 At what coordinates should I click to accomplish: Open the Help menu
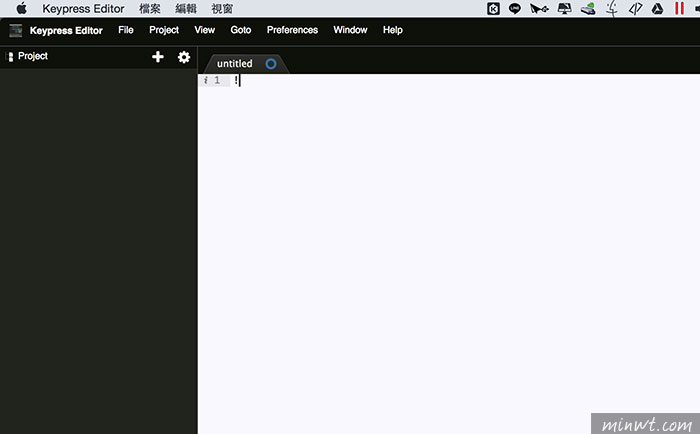pos(392,30)
